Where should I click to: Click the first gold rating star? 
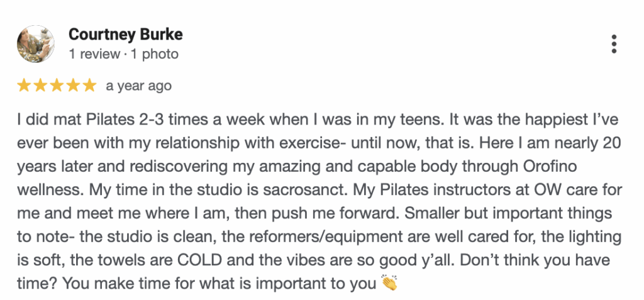[24, 86]
